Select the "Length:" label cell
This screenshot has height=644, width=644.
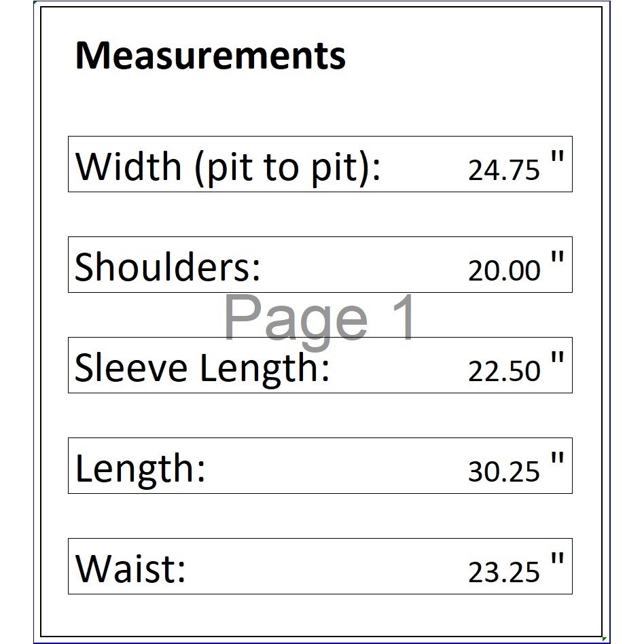140,468
